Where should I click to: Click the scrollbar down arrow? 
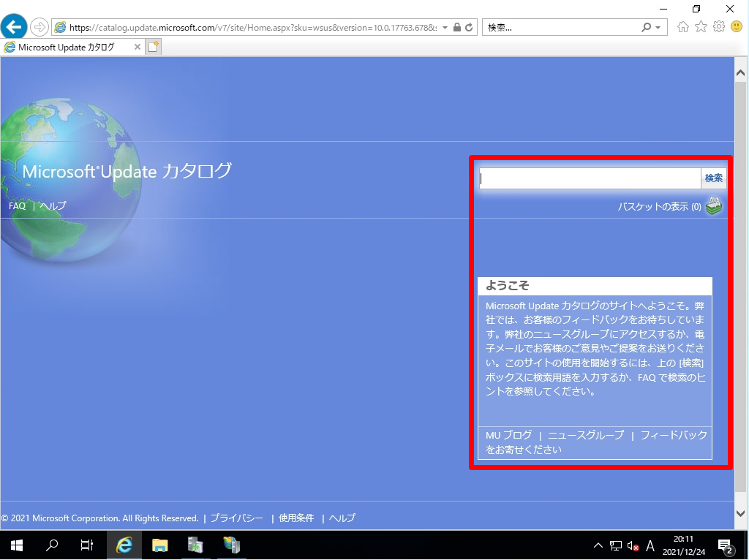pos(740,514)
